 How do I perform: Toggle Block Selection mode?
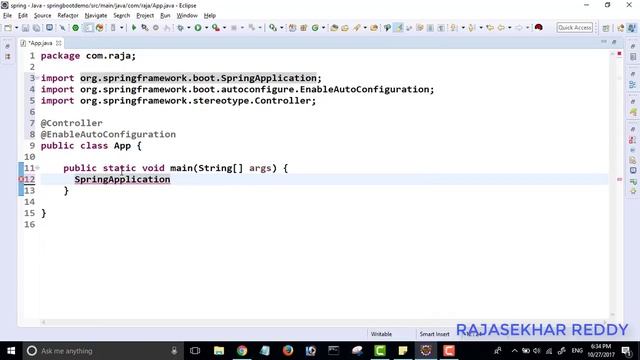pos(430,28)
